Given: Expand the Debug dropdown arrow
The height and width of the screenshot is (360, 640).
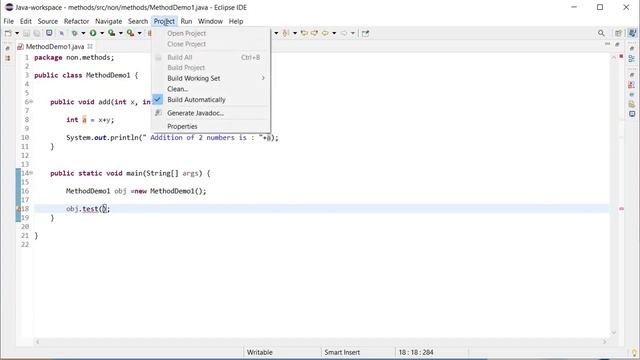Looking at the screenshot, I should (x=83, y=33).
